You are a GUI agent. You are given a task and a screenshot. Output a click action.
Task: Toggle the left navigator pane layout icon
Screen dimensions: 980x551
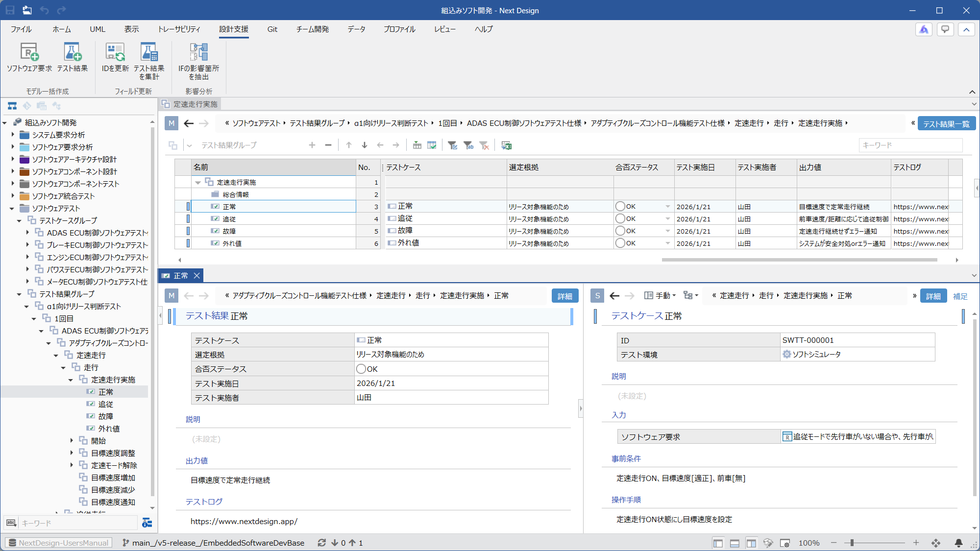pos(718,543)
